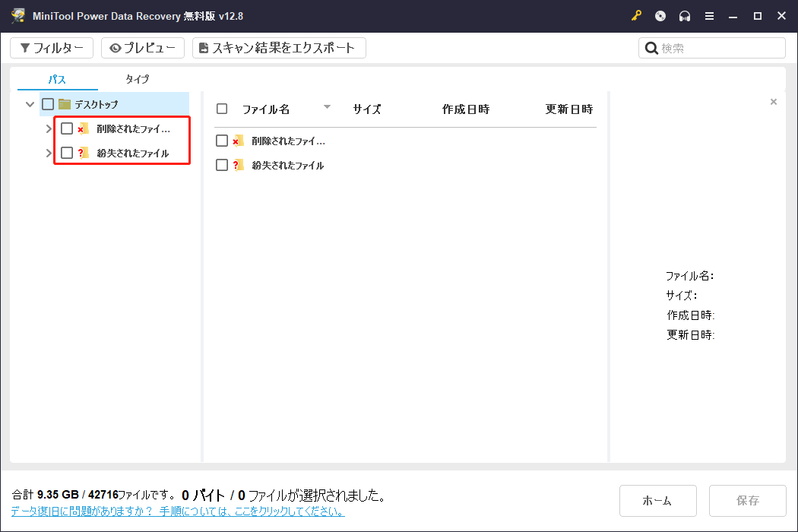Click the 保存 save button
The height and width of the screenshot is (532, 798).
tap(747, 500)
